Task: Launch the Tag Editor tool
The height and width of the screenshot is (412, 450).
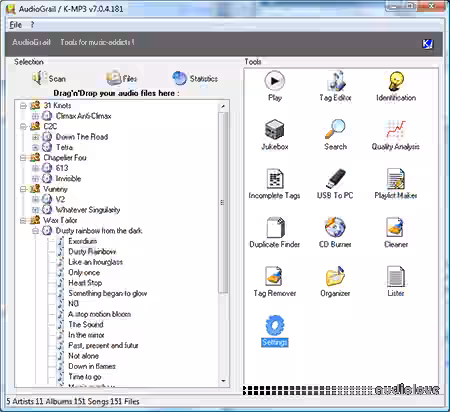Action: tap(335, 86)
